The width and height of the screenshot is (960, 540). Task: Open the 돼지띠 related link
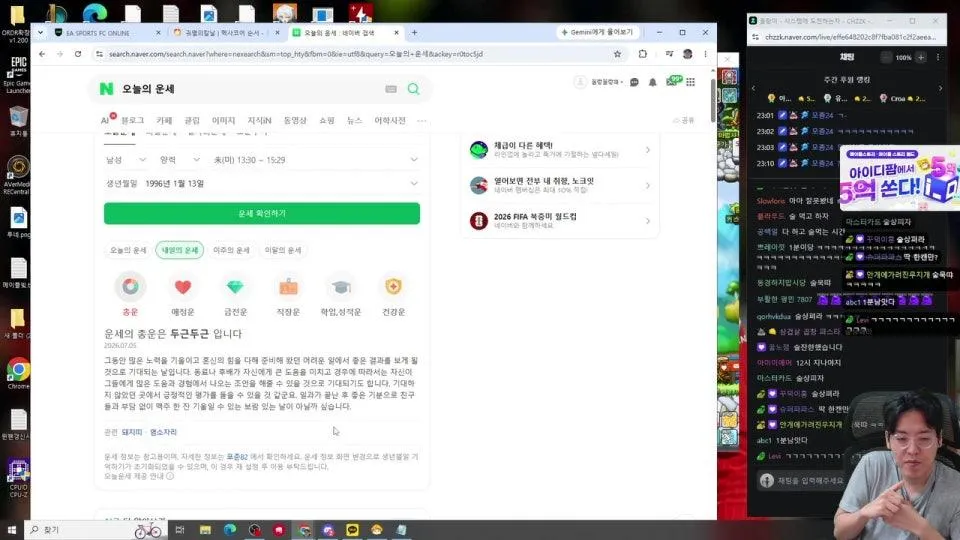pos(132,432)
